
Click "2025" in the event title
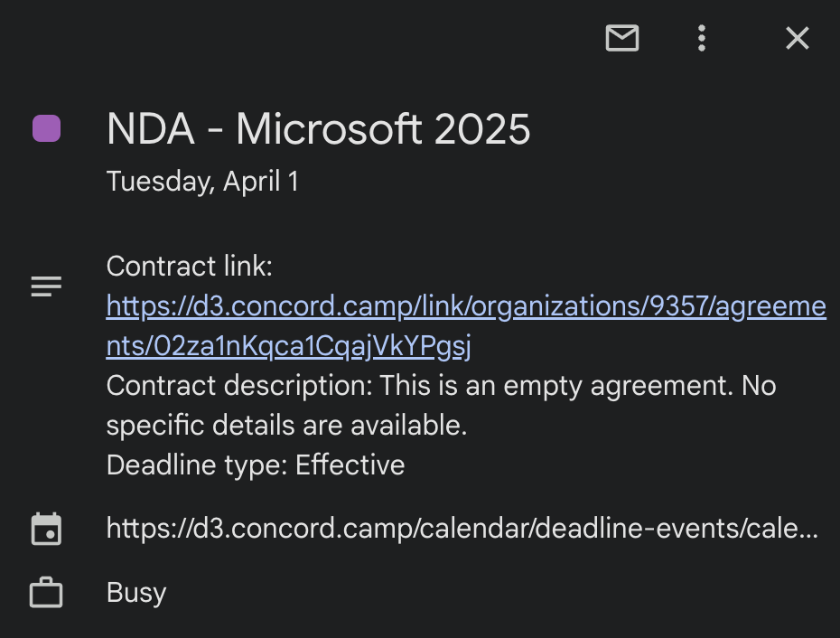(x=481, y=130)
